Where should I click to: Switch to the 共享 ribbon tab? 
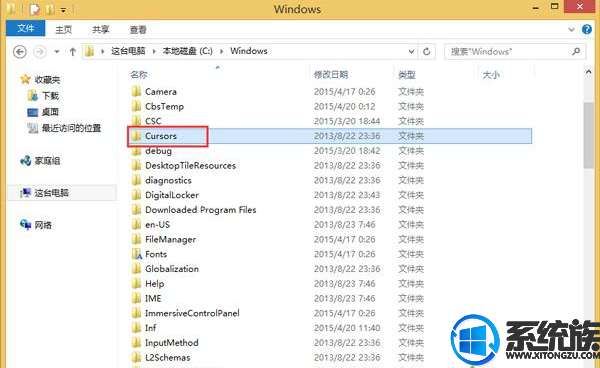point(101,29)
